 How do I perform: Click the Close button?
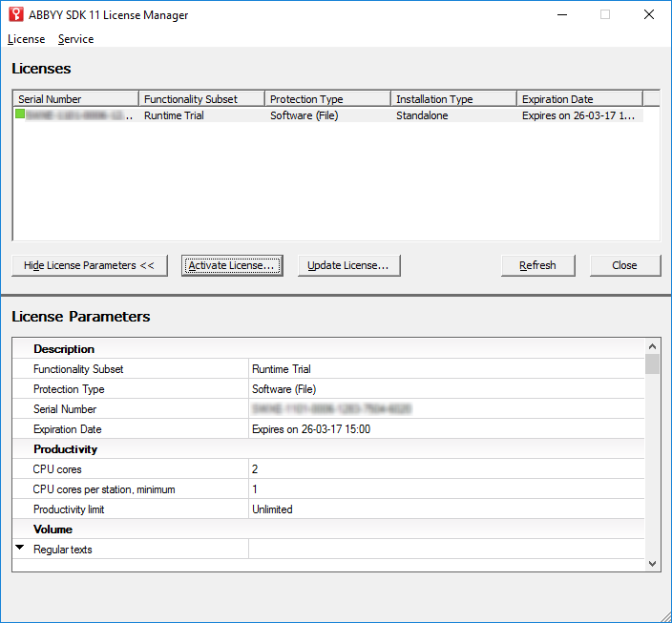click(x=625, y=265)
